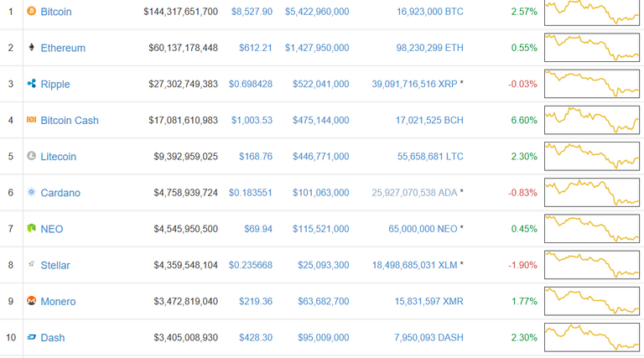The image size is (644, 358).
Task: Open Monero's price sparkline chart
Action: click(592, 301)
